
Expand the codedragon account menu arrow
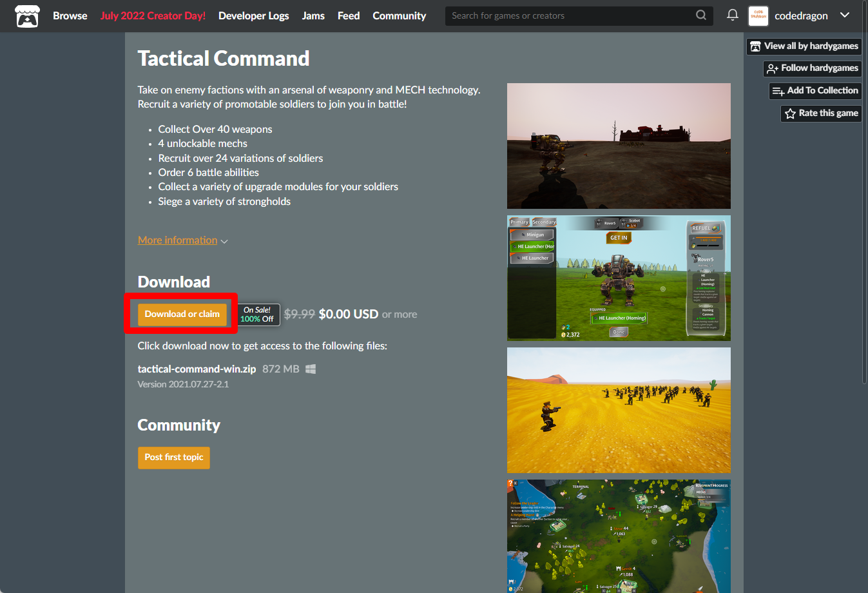[845, 15]
